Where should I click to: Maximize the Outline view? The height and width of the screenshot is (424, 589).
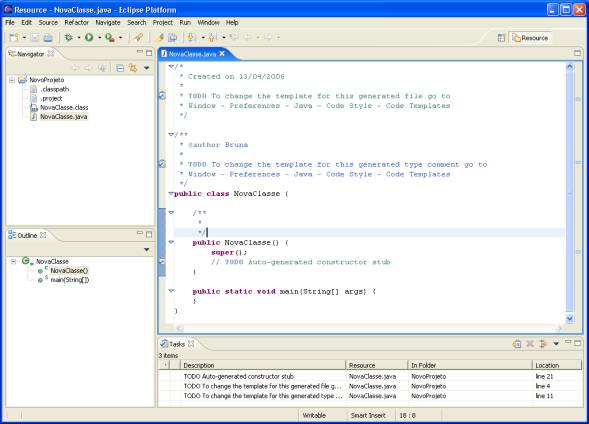(x=149, y=234)
